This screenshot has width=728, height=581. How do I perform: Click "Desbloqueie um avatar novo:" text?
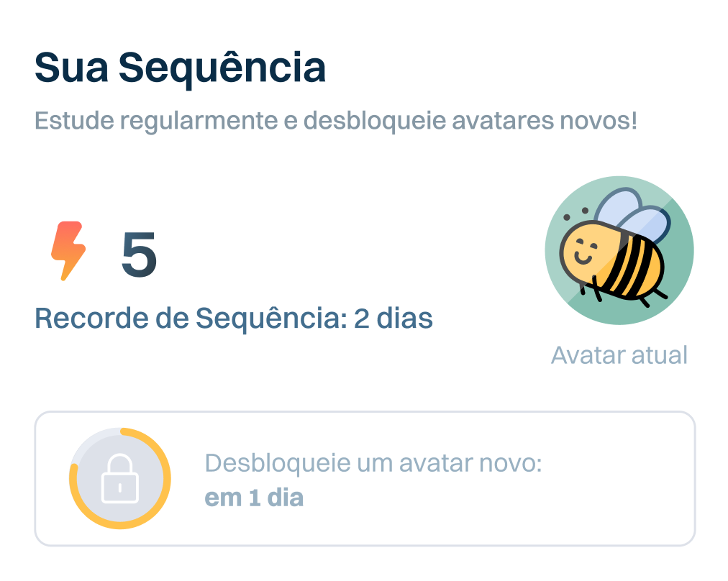[373, 464]
